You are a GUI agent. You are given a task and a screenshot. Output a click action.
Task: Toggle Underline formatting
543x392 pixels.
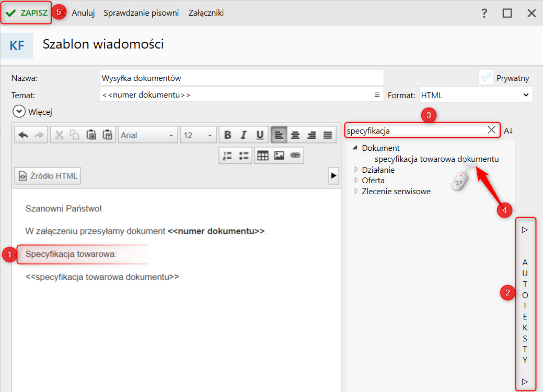point(260,135)
